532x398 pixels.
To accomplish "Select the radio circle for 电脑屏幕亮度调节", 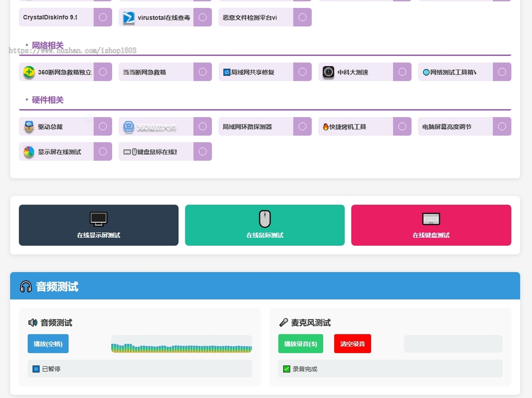I will point(502,126).
